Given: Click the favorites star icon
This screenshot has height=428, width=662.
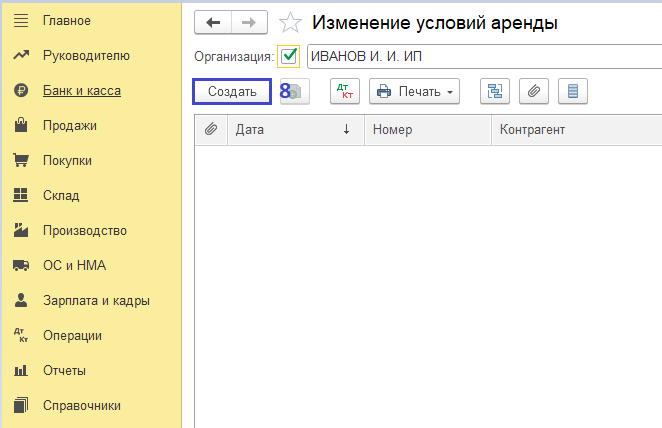Looking at the screenshot, I should click(x=289, y=23).
